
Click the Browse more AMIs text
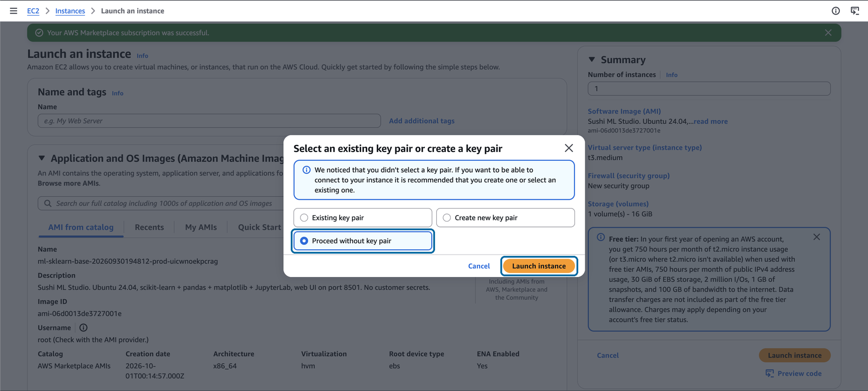[x=69, y=184]
